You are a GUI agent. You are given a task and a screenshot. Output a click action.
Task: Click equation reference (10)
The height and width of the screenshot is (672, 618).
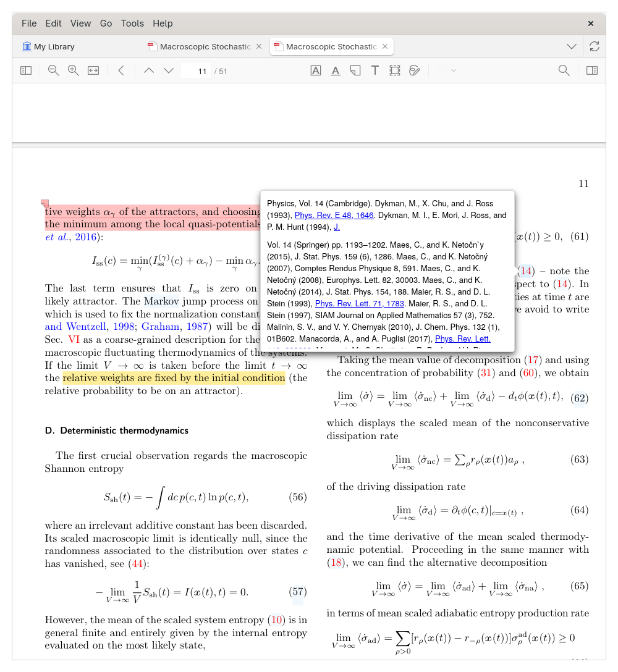(277, 620)
